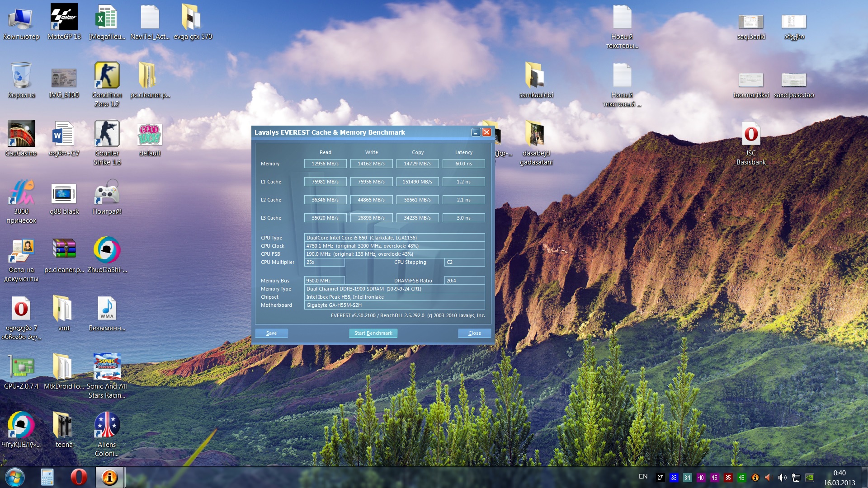The width and height of the screenshot is (868, 488).
Task: Select the JSC_Basisbank Opera file icon
Action: tap(751, 143)
